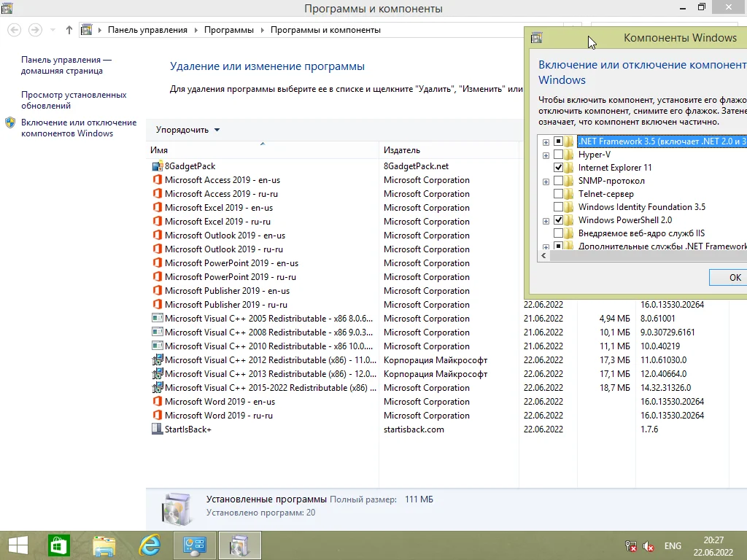This screenshot has height=560, width=747.
Task: Sort list by Издатель column header
Action: click(449, 150)
